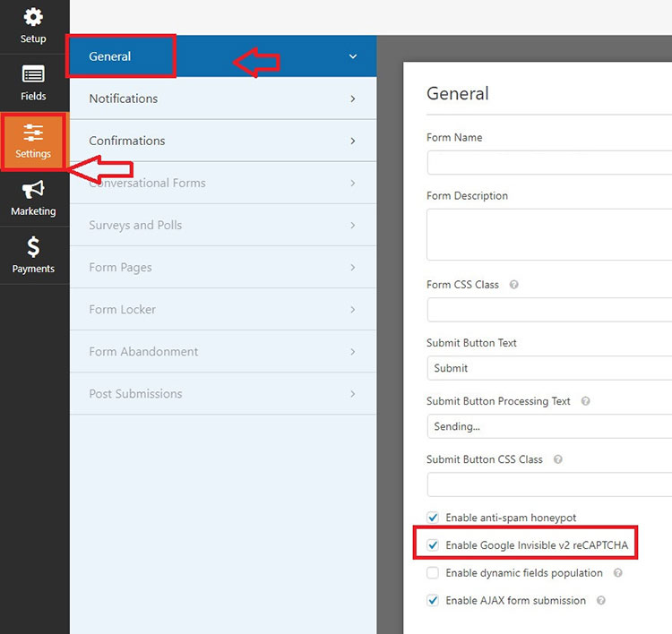Show help for Submit Button Processing Text
Screen dimensions: 672x634
(x=585, y=401)
